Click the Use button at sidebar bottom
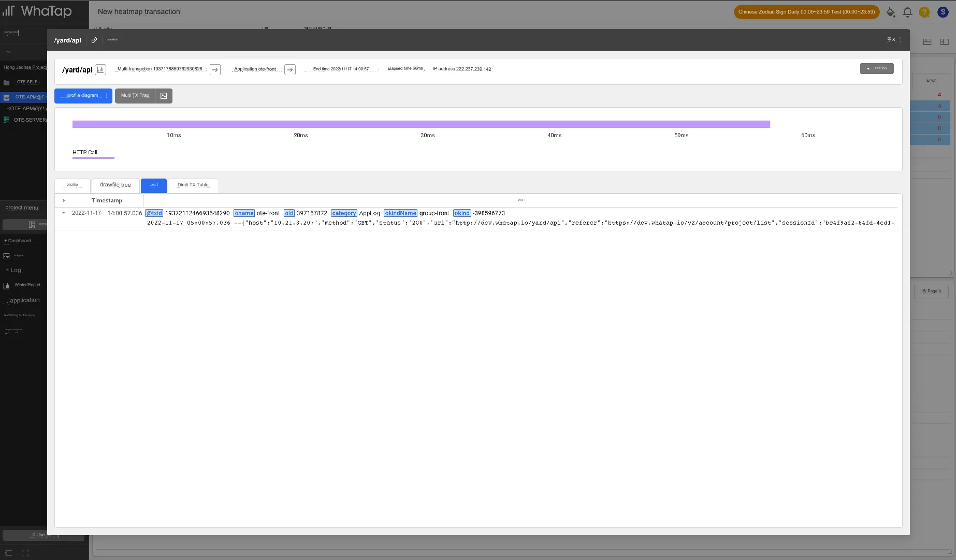This screenshot has width=956, height=560. tap(44, 535)
